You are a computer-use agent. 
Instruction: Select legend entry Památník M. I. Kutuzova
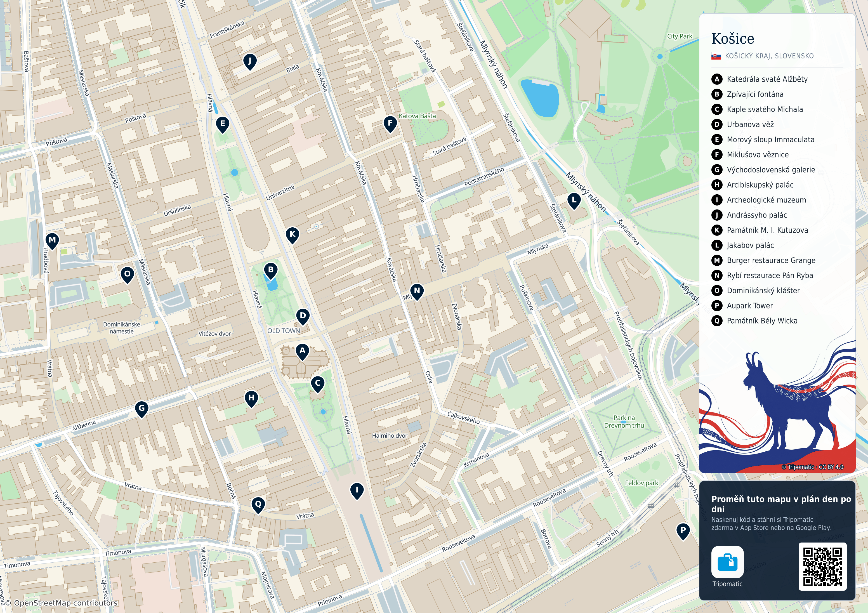pyautogui.click(x=760, y=230)
